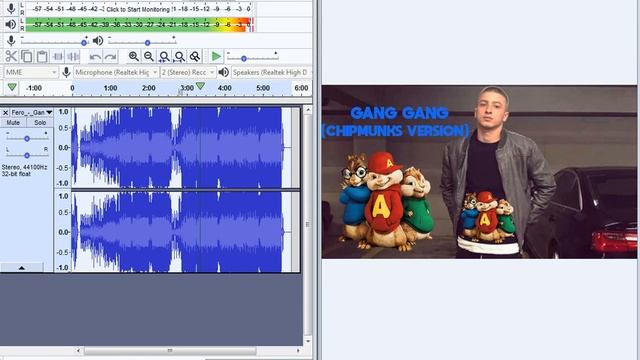The width and height of the screenshot is (640, 360).
Task: Click the green Play-at-speed button
Action: click(216, 56)
